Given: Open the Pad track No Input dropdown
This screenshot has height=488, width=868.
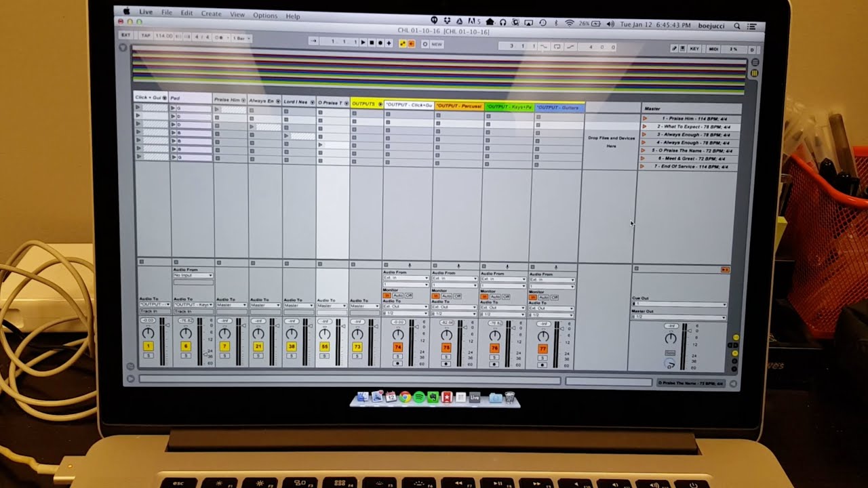Looking at the screenshot, I should point(193,275).
